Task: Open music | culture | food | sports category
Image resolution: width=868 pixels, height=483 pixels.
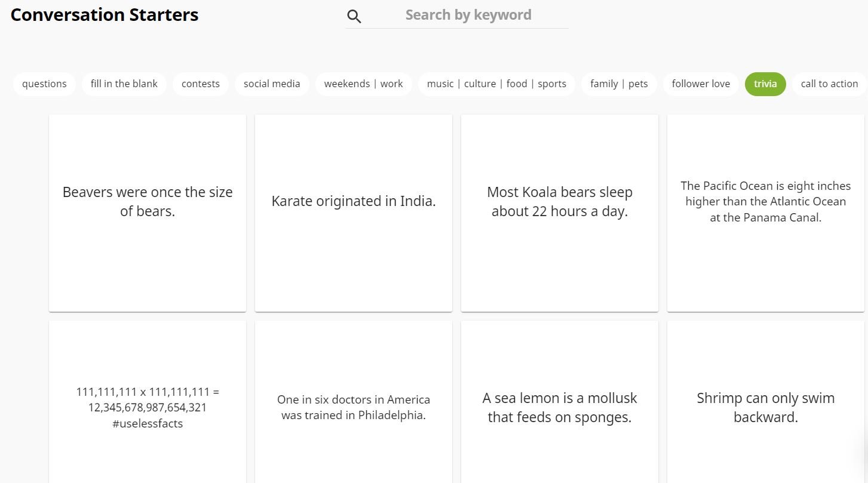Action: click(x=496, y=84)
